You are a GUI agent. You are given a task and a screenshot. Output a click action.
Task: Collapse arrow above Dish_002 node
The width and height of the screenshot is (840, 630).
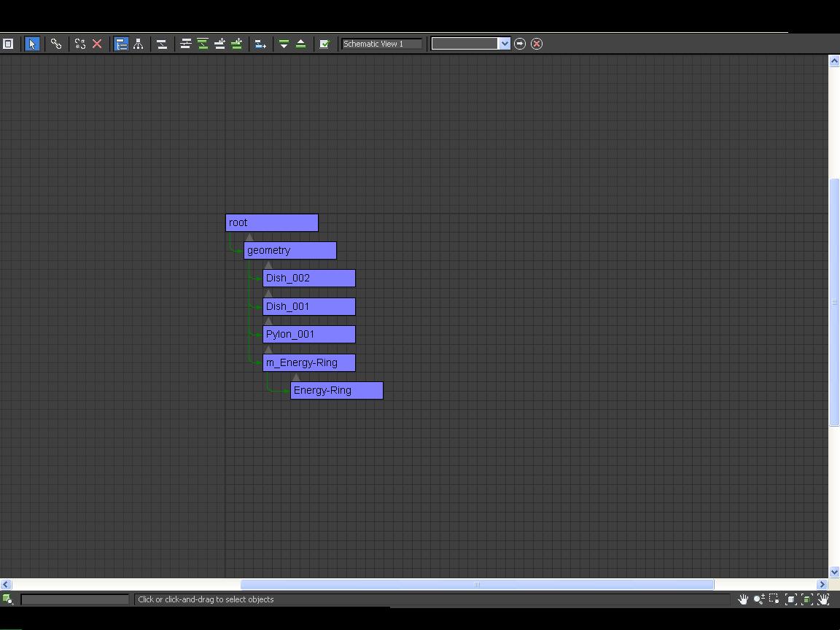(268, 265)
